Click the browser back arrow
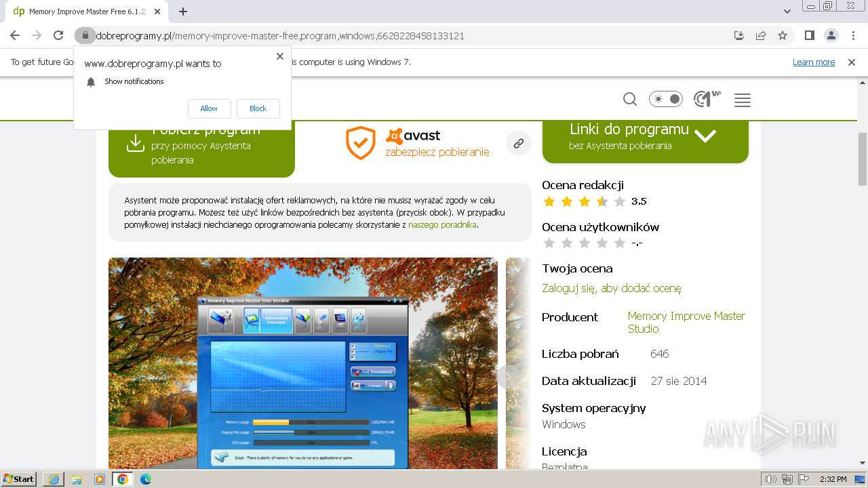Image resolution: width=868 pixels, height=488 pixels. pyautogui.click(x=15, y=35)
